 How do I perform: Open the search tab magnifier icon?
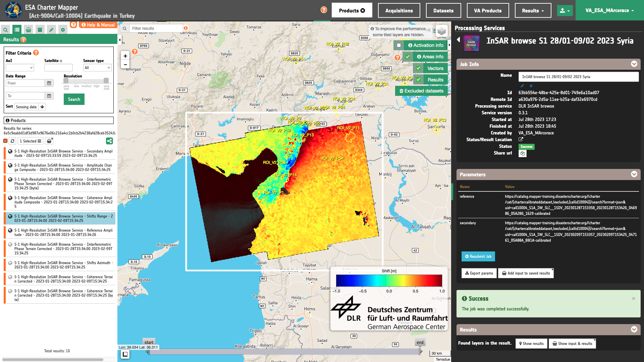(x=5, y=30)
